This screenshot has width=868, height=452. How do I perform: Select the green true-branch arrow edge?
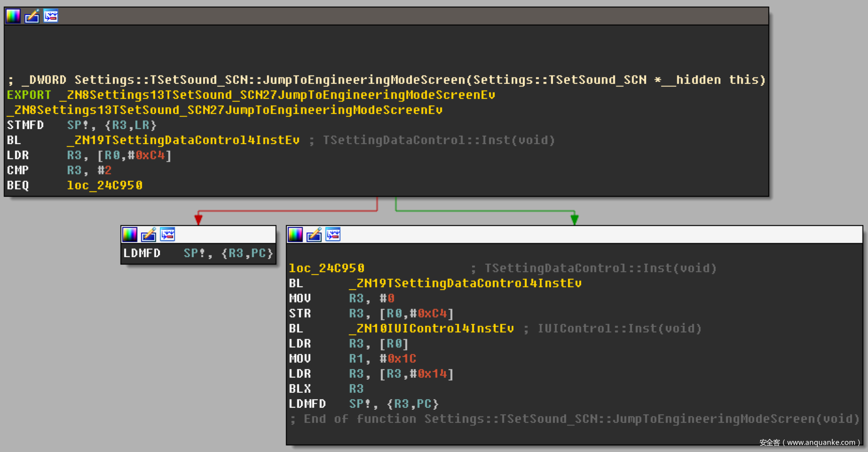[x=484, y=211]
